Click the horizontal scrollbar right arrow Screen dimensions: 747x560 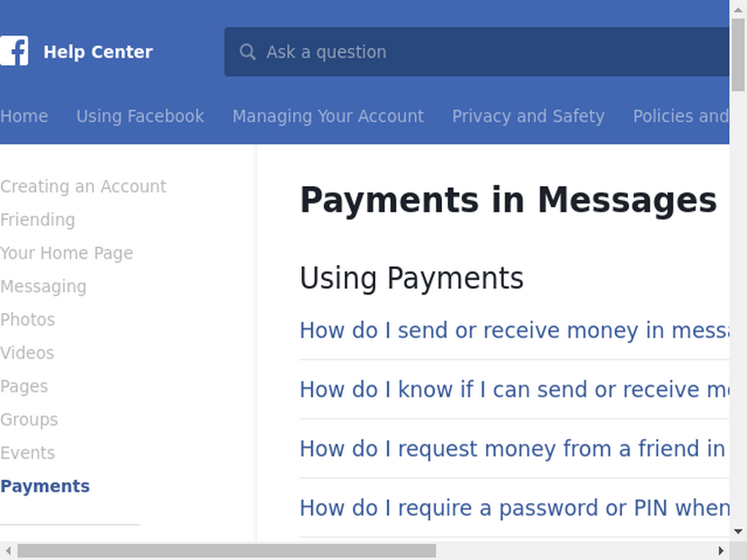point(721,551)
